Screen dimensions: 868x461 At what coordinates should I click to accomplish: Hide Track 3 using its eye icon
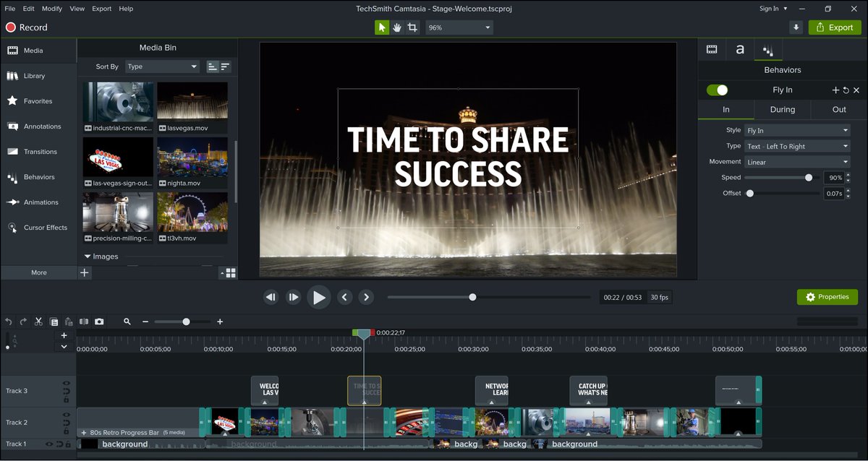(66, 384)
